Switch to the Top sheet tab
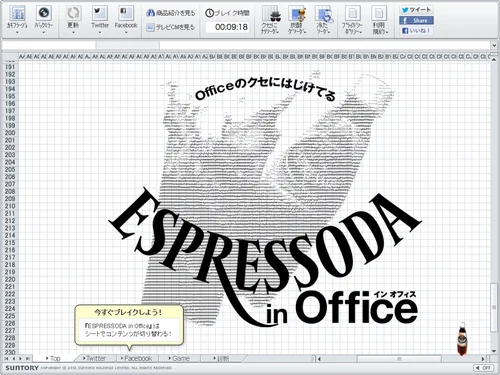 (x=53, y=358)
